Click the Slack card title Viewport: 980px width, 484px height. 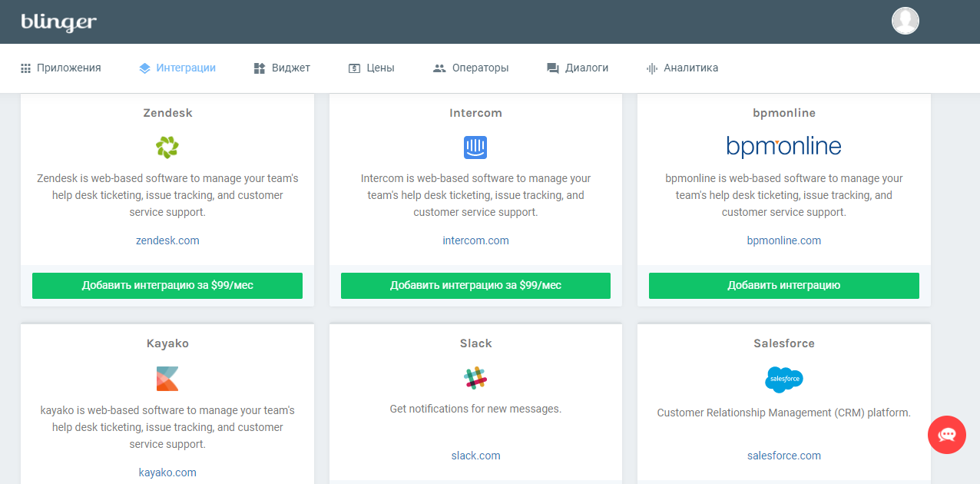pyautogui.click(x=475, y=343)
